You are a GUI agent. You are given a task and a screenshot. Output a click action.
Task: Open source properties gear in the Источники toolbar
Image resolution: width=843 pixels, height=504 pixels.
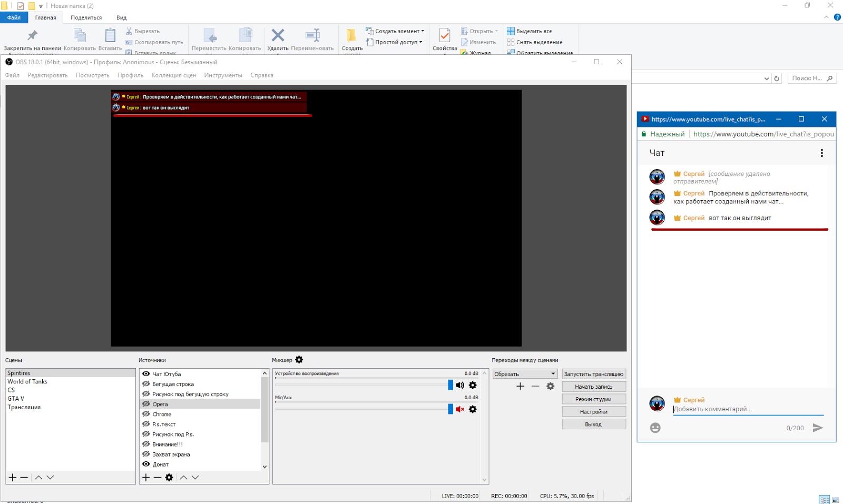tap(169, 478)
